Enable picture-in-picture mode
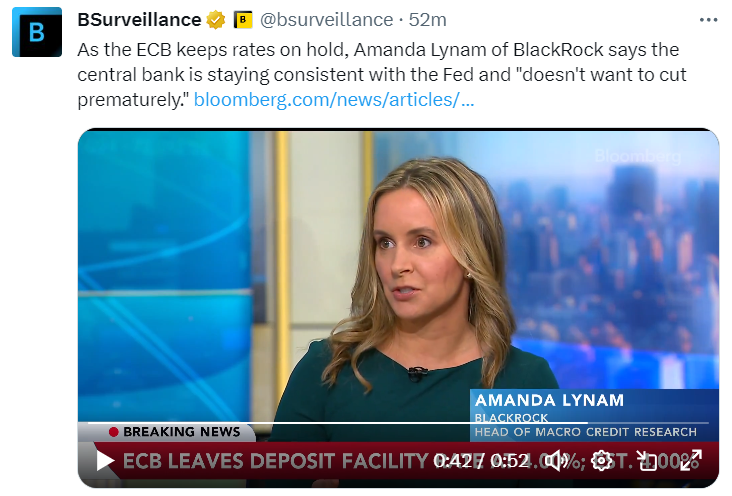 (x=647, y=461)
